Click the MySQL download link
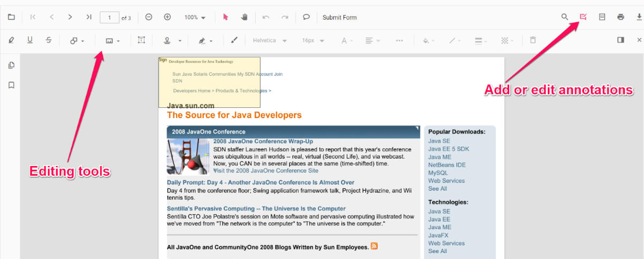The image size is (644, 259). pyautogui.click(x=438, y=173)
